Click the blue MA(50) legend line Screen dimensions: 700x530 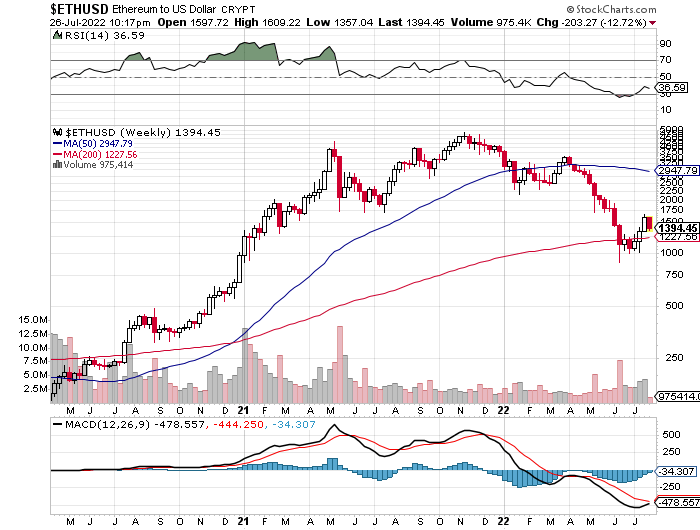tap(57, 143)
